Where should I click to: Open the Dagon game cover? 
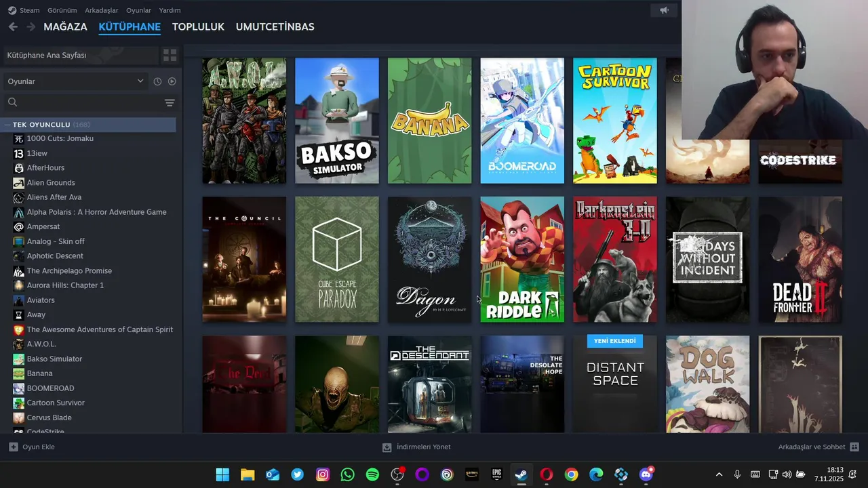[429, 260]
